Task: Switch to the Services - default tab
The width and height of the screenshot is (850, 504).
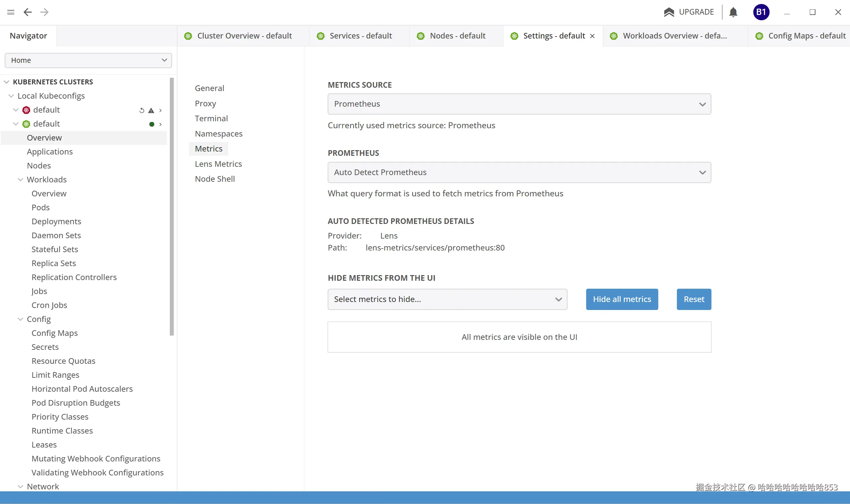Action: pyautogui.click(x=360, y=36)
